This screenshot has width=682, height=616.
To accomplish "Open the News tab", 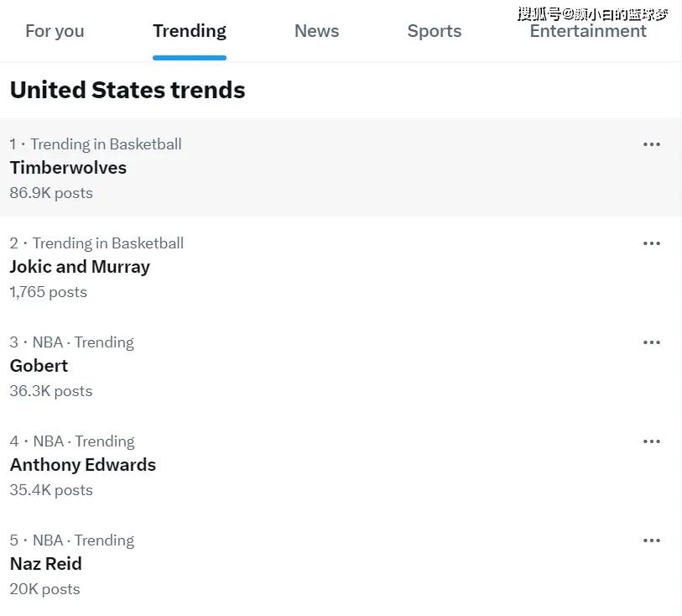I will coord(316,31).
